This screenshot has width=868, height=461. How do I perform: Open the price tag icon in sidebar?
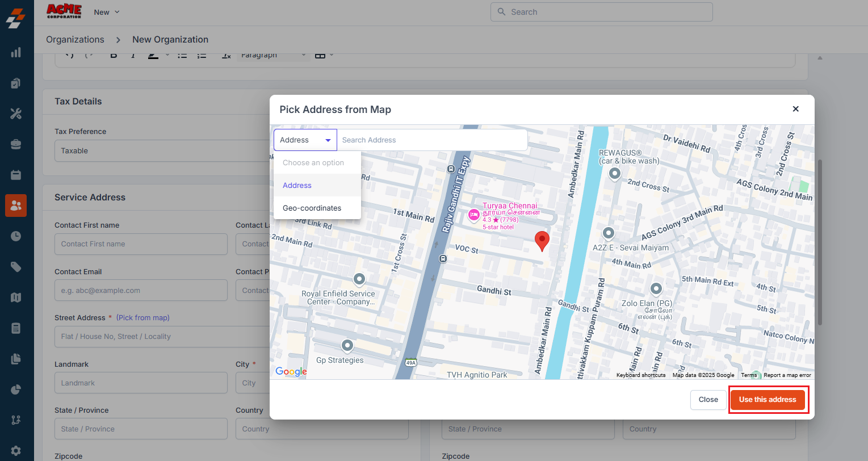(x=16, y=266)
